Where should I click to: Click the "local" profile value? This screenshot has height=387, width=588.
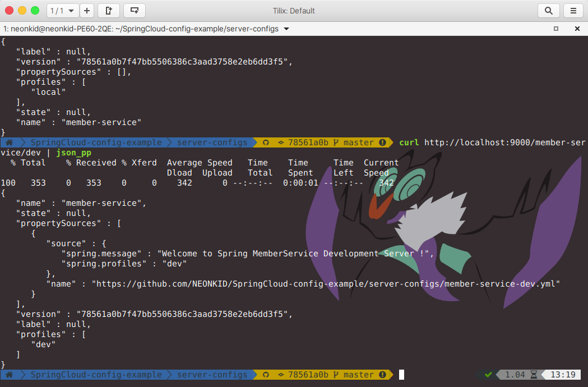(x=48, y=92)
